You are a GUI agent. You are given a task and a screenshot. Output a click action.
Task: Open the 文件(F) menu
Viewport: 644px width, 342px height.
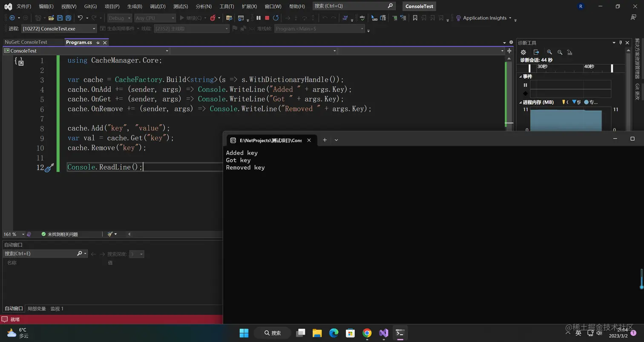tap(24, 6)
